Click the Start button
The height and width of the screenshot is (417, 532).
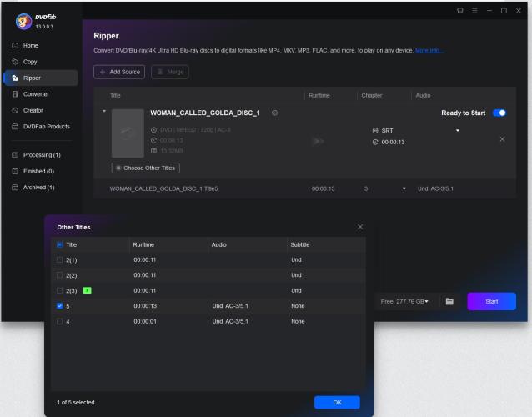click(x=492, y=301)
